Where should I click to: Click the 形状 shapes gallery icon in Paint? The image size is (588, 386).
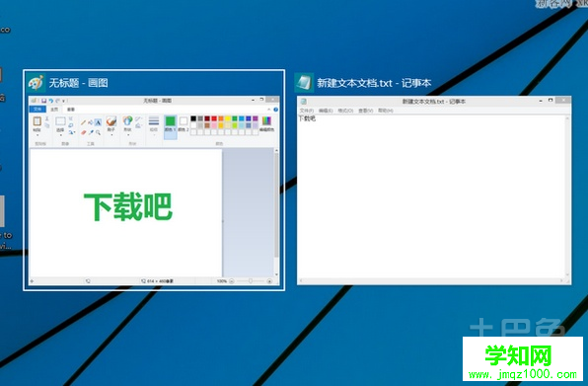(127, 120)
